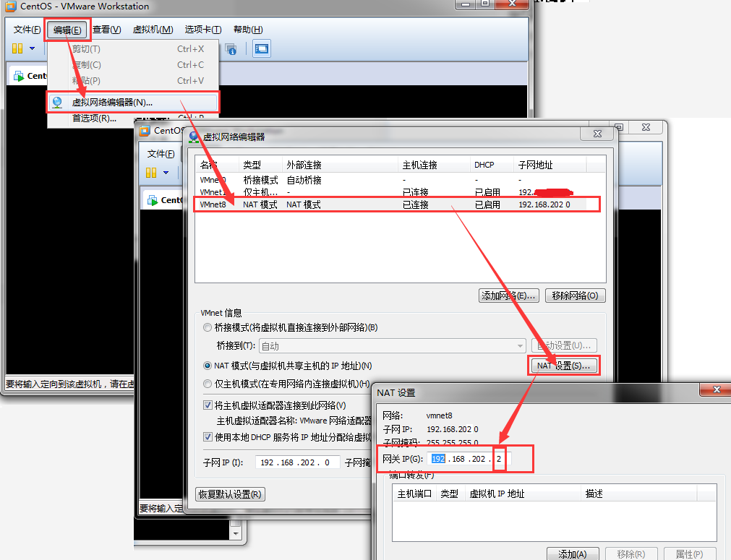Open the 文件(F) menu in main window
731x560 pixels.
point(27,30)
